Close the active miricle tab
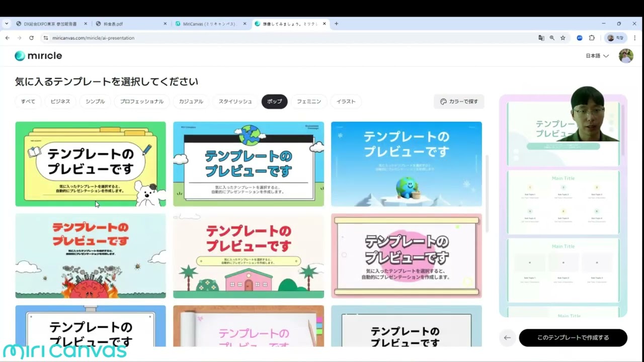 point(325,24)
